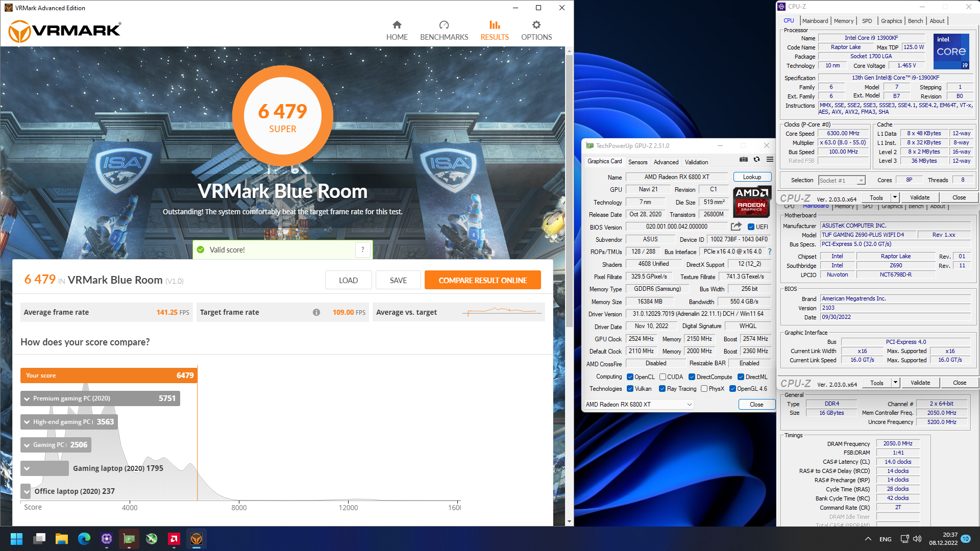Expand the Gaming PC 2506 comparison row
The width and height of the screenshot is (980, 551).
tap(27, 445)
